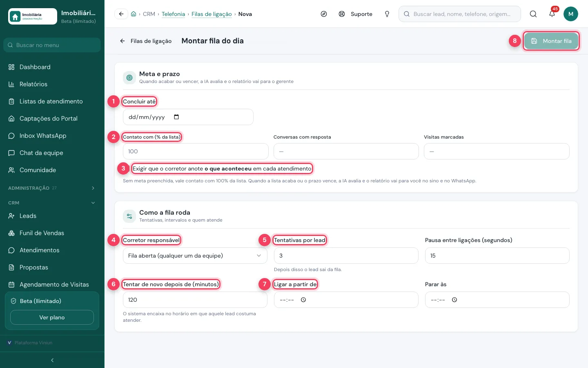This screenshot has width=588, height=368.
Task: Click the clock icon in Ligar a partir de
Action: 303,300
